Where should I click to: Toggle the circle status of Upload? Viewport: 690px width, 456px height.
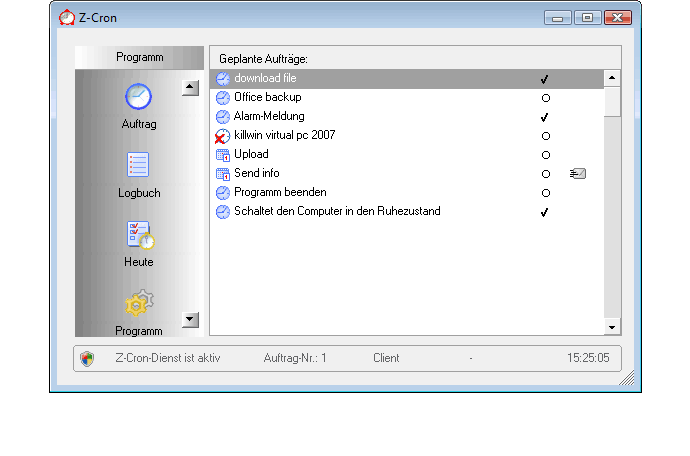pyautogui.click(x=546, y=155)
